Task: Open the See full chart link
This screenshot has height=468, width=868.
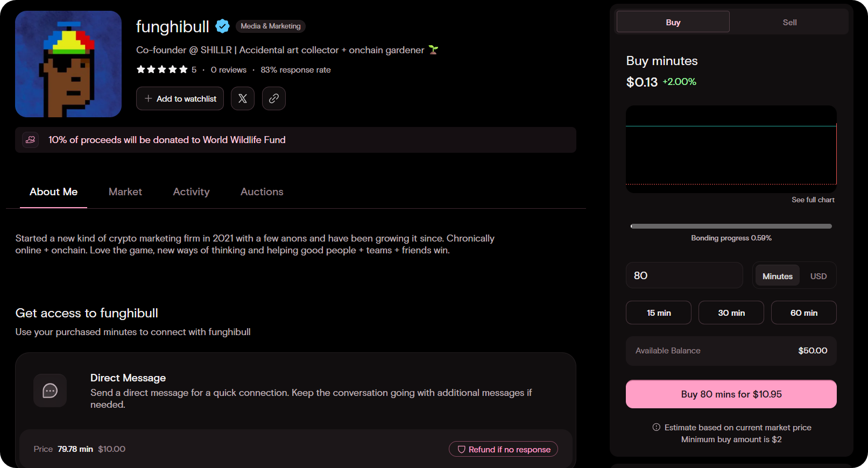Action: click(813, 200)
